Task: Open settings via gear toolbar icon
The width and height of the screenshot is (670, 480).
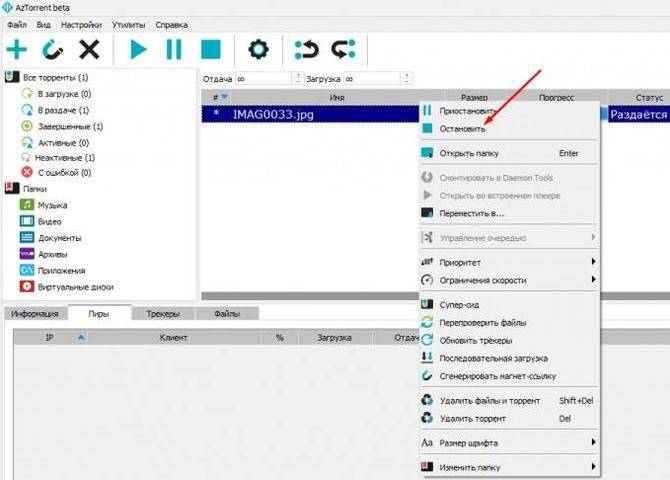Action: click(x=259, y=49)
